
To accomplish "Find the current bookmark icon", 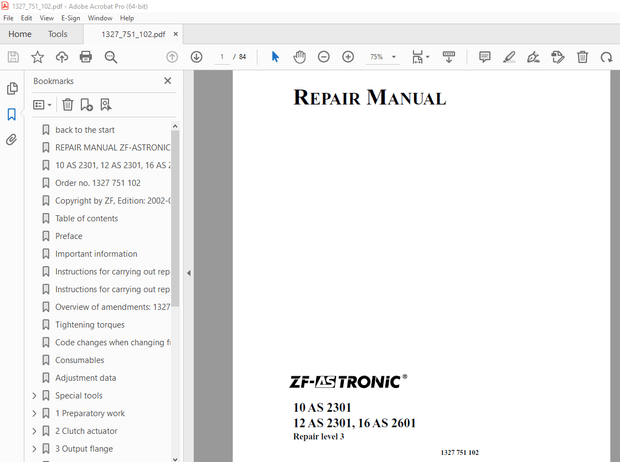I will 106,104.
